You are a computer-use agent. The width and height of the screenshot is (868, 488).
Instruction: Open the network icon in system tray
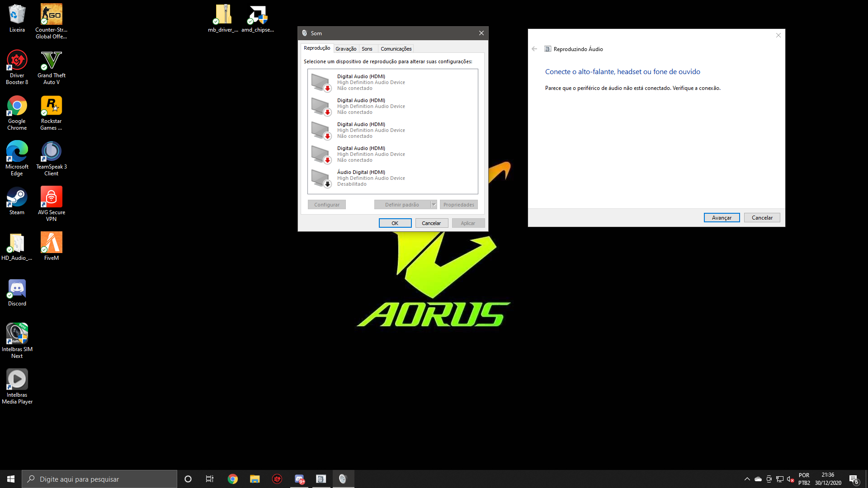780,479
